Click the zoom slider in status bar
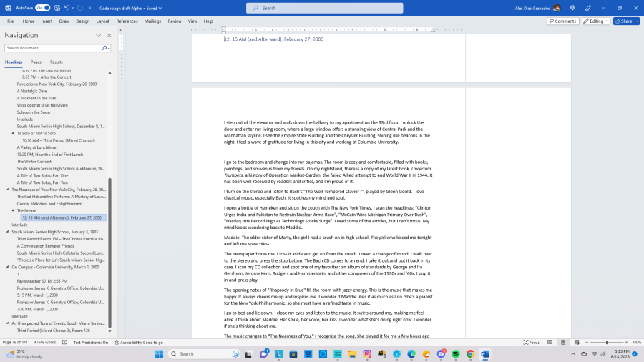This screenshot has width=644, height=362. click(x=605, y=343)
